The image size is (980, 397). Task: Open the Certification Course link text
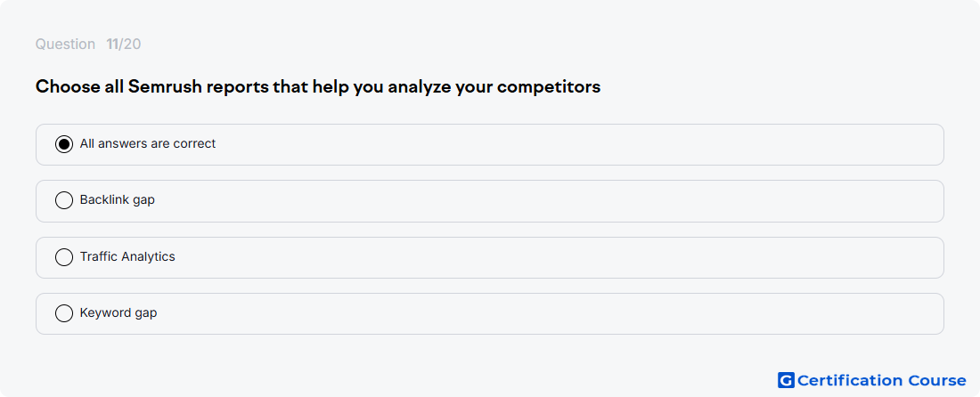(881, 380)
